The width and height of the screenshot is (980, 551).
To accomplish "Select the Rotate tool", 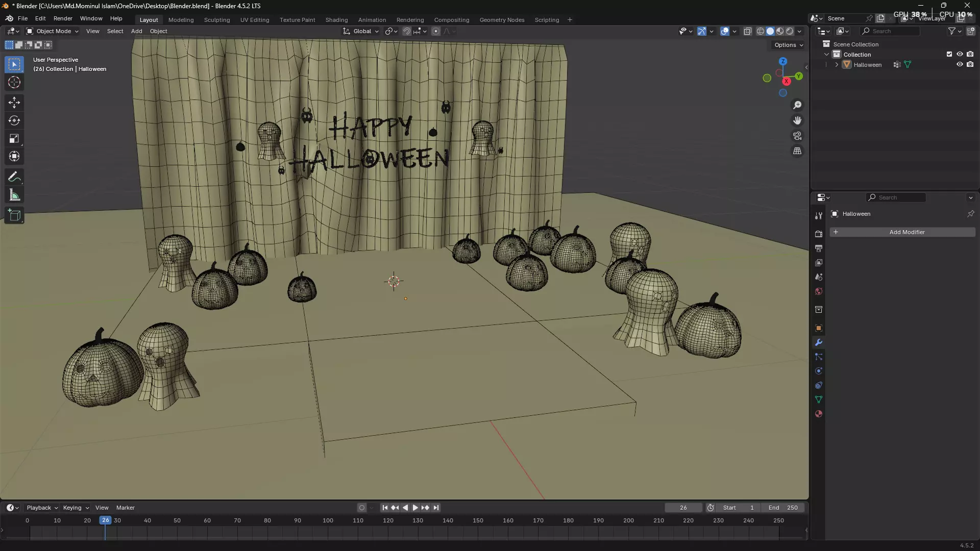I will (14, 120).
